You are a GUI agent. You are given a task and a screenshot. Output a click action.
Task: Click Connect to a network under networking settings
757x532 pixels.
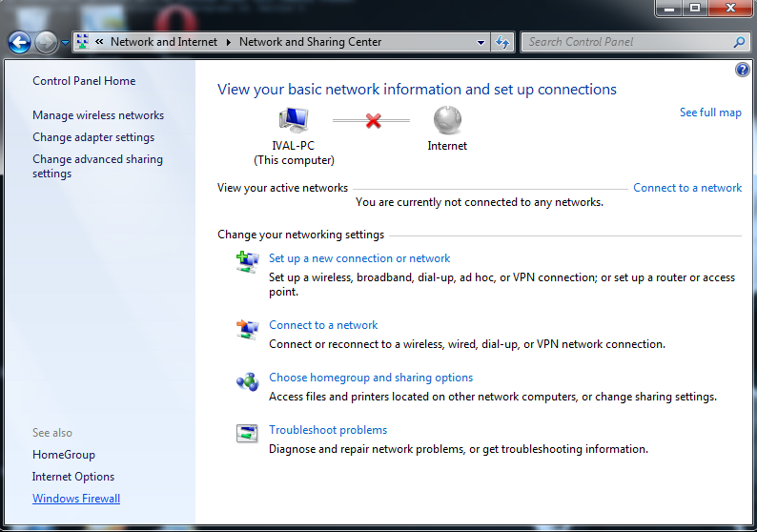(323, 325)
